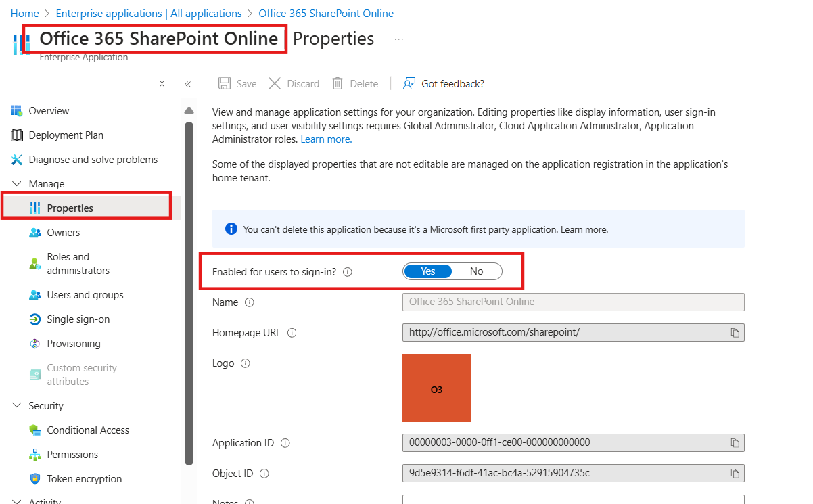Select Owners in the Manage menu

point(64,233)
